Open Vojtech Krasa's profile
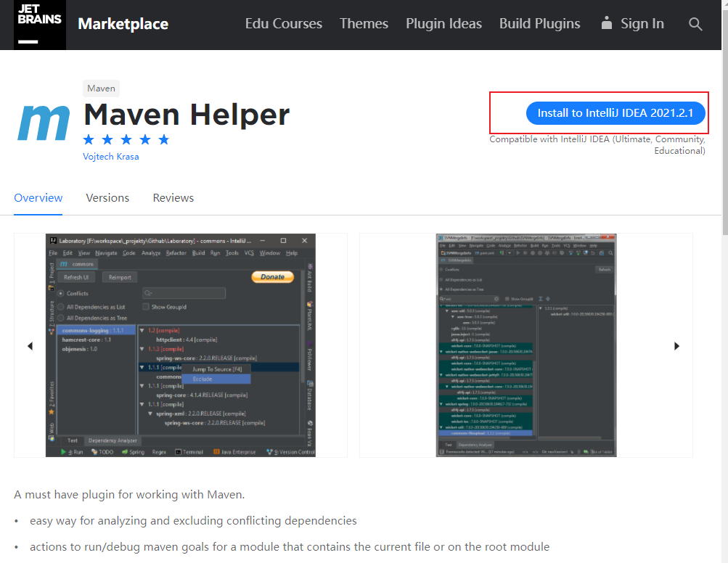The image size is (728, 563). tap(110, 156)
